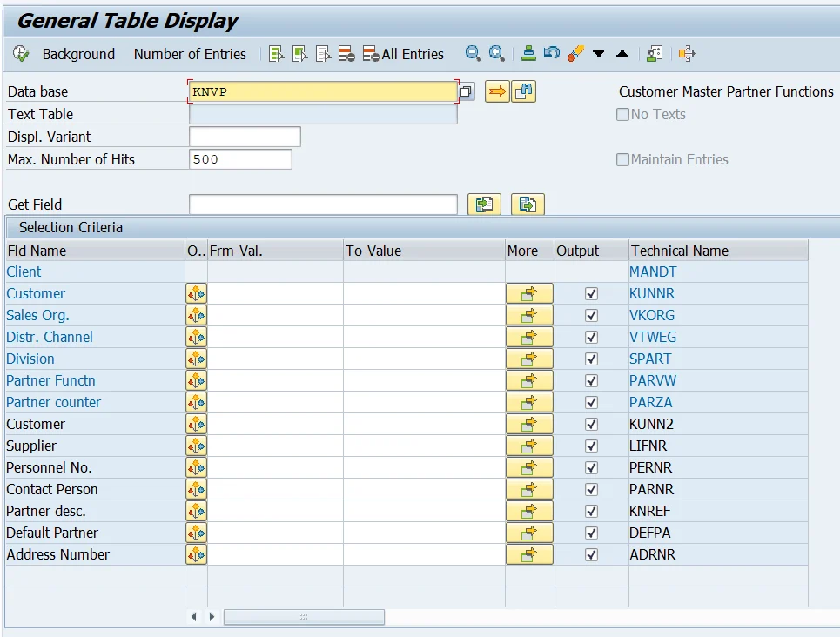Click the Execute clock icon in the toolbar

tap(20, 54)
